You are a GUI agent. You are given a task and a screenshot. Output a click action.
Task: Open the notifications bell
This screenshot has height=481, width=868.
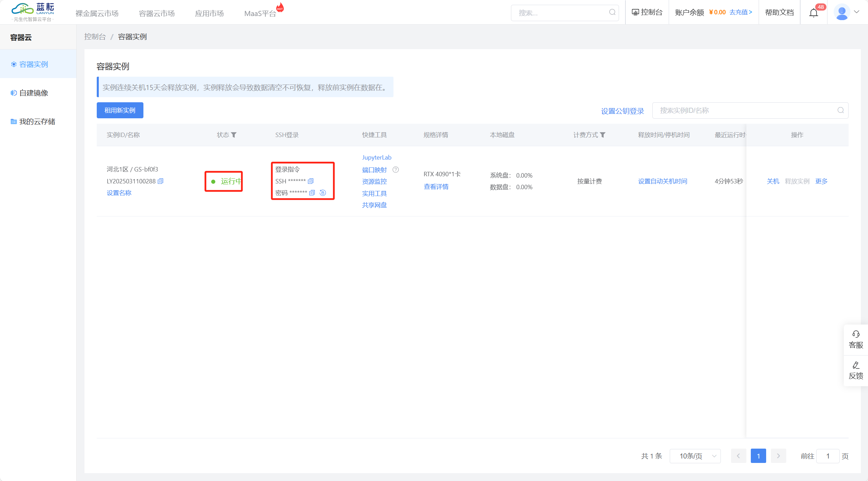[x=813, y=13]
